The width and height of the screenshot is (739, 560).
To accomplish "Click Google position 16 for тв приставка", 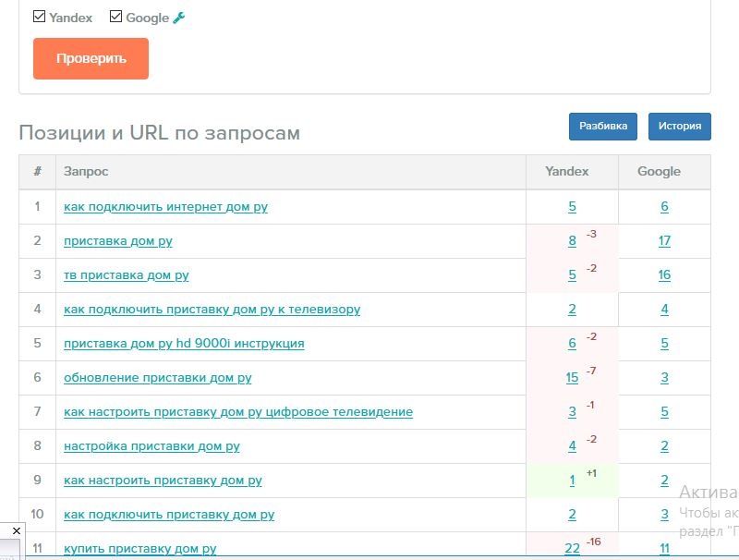I will [x=664, y=275].
